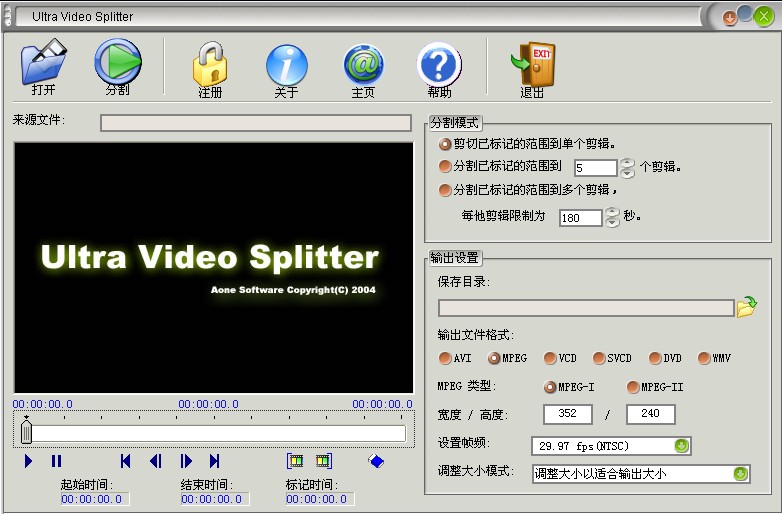This screenshot has height=514, width=782.
Task: Step back one frame
Action: (156, 461)
